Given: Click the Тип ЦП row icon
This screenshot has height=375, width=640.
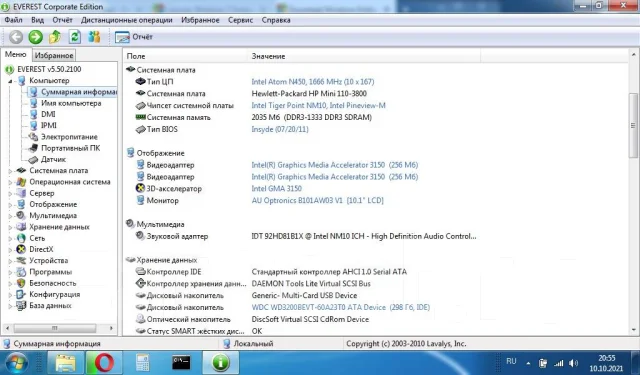Looking at the screenshot, I should pos(140,82).
